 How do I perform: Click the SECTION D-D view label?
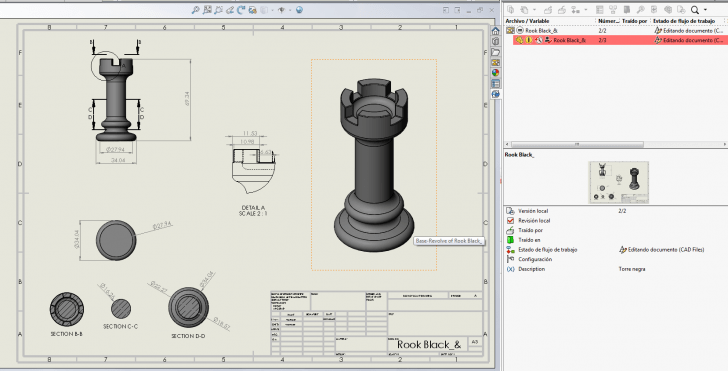[x=188, y=336]
